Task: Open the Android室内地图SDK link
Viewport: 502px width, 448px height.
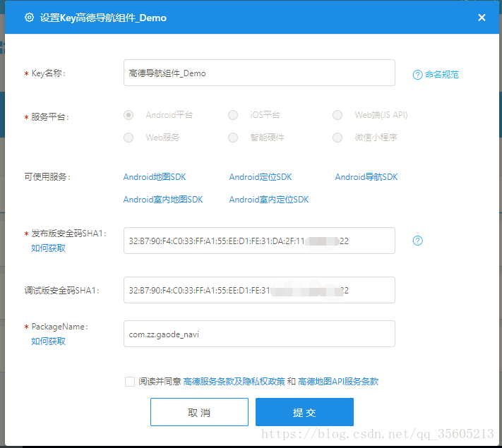Action: point(163,200)
